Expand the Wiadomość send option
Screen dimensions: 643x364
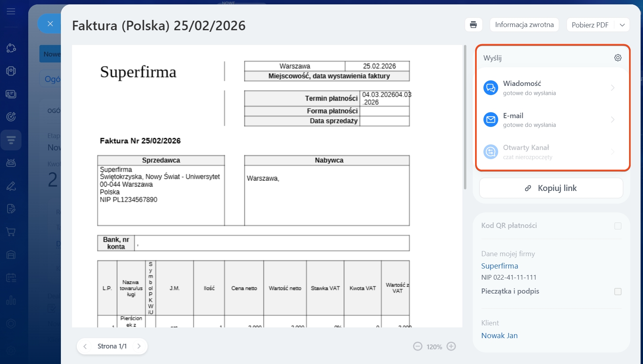click(x=612, y=88)
